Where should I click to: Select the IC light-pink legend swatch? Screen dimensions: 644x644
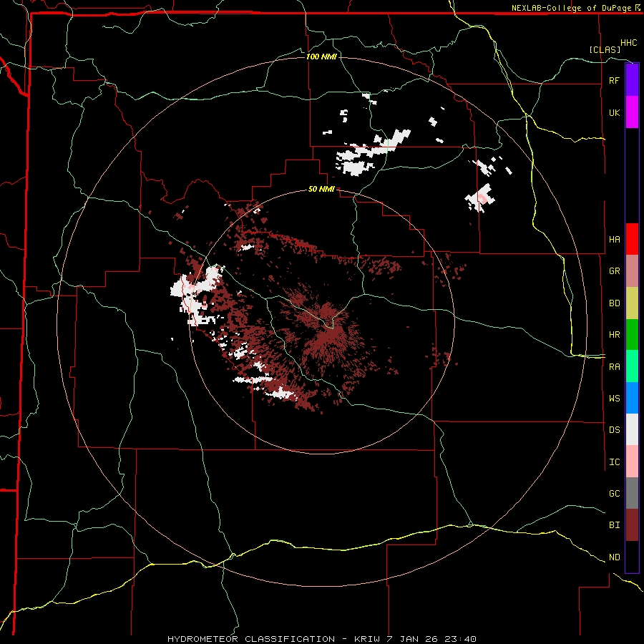[632, 462]
